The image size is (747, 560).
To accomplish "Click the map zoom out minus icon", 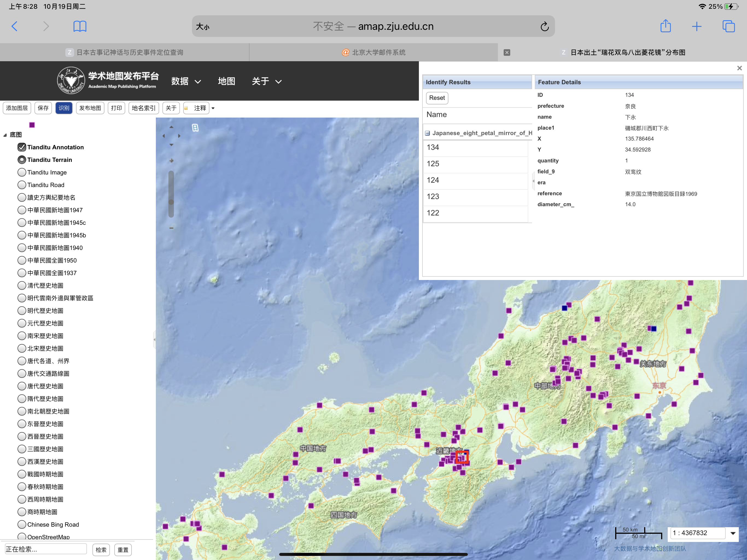I will [171, 228].
